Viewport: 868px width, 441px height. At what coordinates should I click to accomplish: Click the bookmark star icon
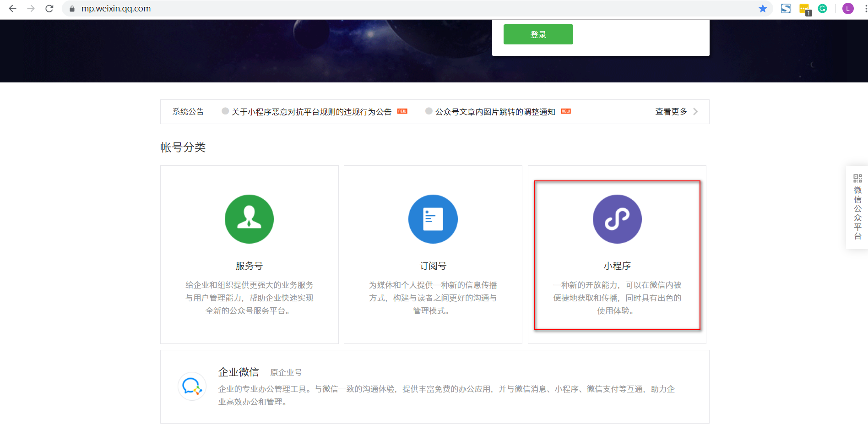(x=763, y=9)
